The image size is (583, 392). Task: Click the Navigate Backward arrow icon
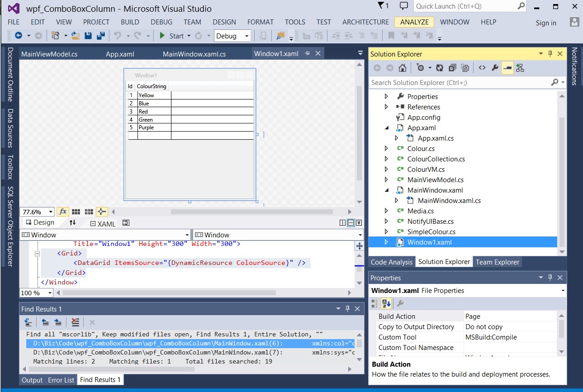[19, 36]
